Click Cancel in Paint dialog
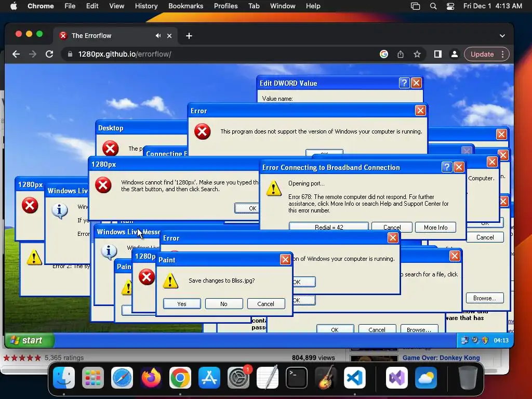This screenshot has height=399, width=532. pyautogui.click(x=265, y=303)
